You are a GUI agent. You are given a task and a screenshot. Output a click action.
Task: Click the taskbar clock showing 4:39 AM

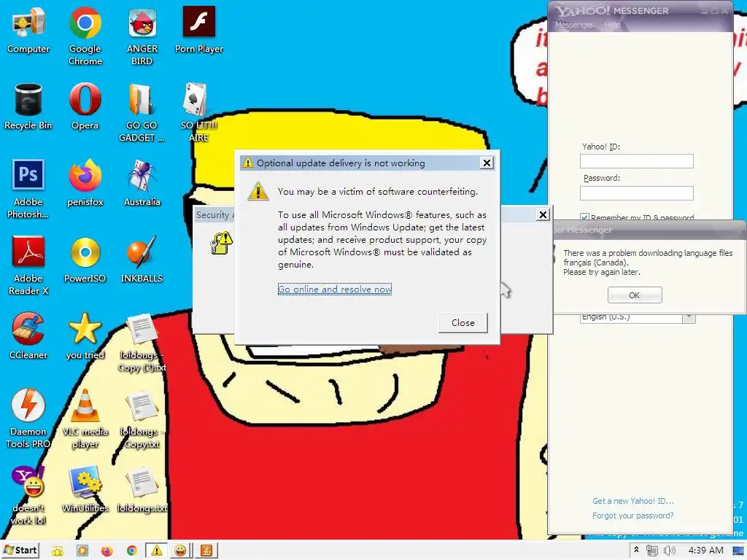[705, 551]
